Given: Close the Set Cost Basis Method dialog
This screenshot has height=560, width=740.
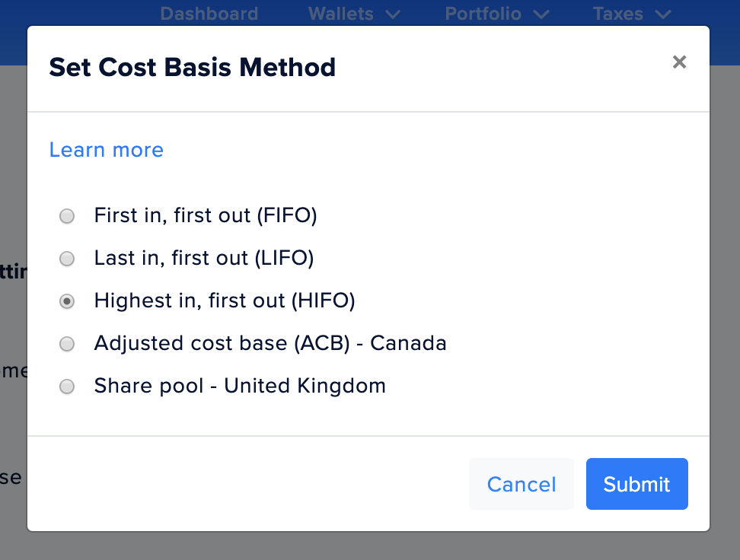Looking at the screenshot, I should 679,62.
